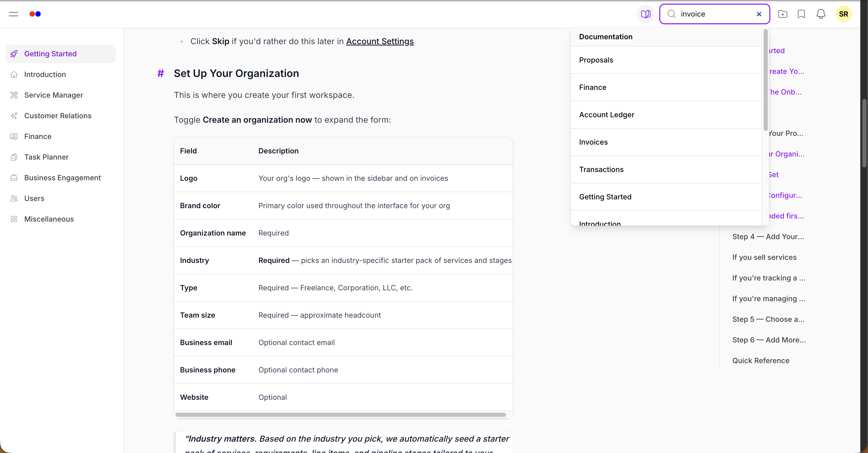The image size is (868, 453).
Task: Open the Finance sidebar section
Action: click(x=61, y=136)
